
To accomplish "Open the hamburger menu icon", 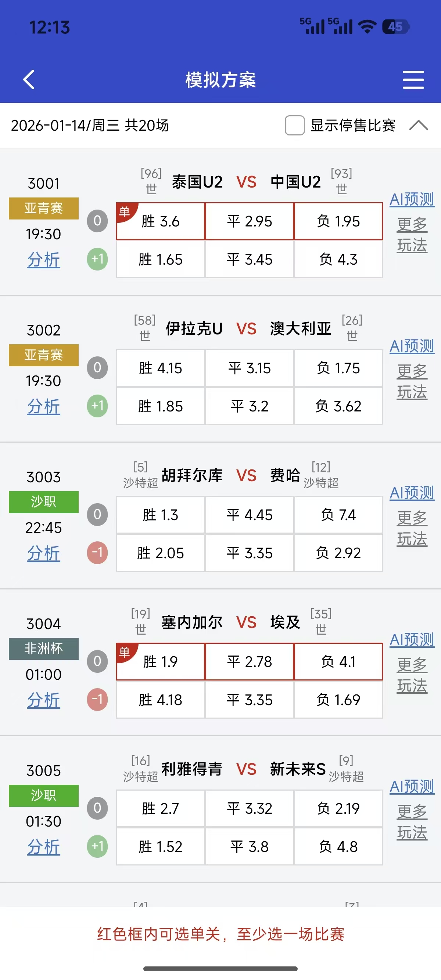I will click(413, 80).
